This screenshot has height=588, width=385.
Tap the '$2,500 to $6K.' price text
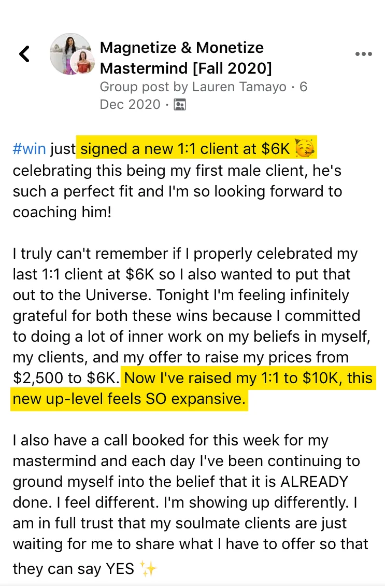[66, 377]
